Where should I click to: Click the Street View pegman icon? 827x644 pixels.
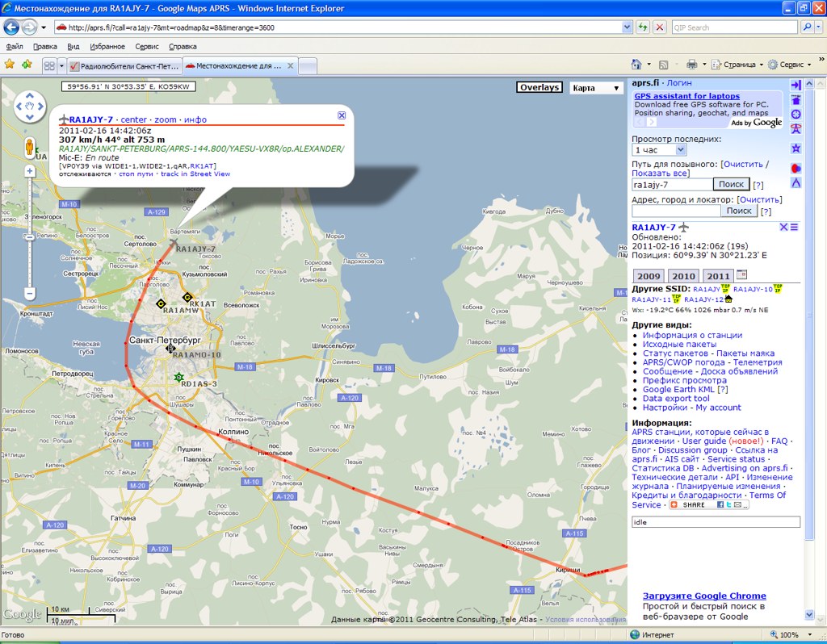(x=30, y=147)
